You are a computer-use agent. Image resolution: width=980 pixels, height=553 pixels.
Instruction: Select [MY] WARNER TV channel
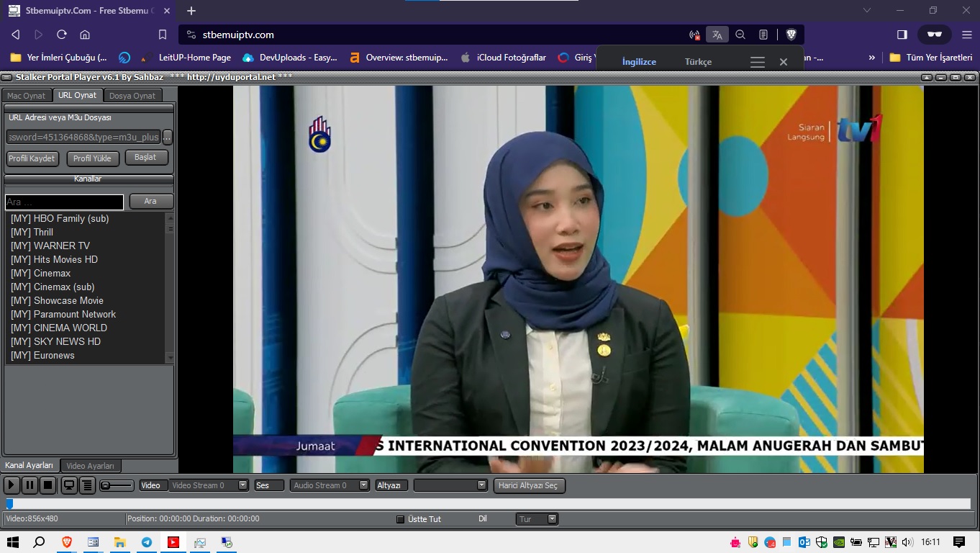coord(86,246)
